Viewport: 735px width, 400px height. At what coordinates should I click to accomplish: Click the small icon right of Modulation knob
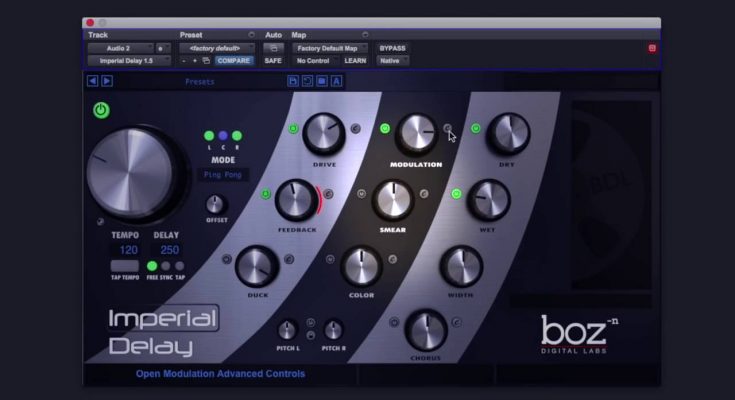(x=447, y=128)
